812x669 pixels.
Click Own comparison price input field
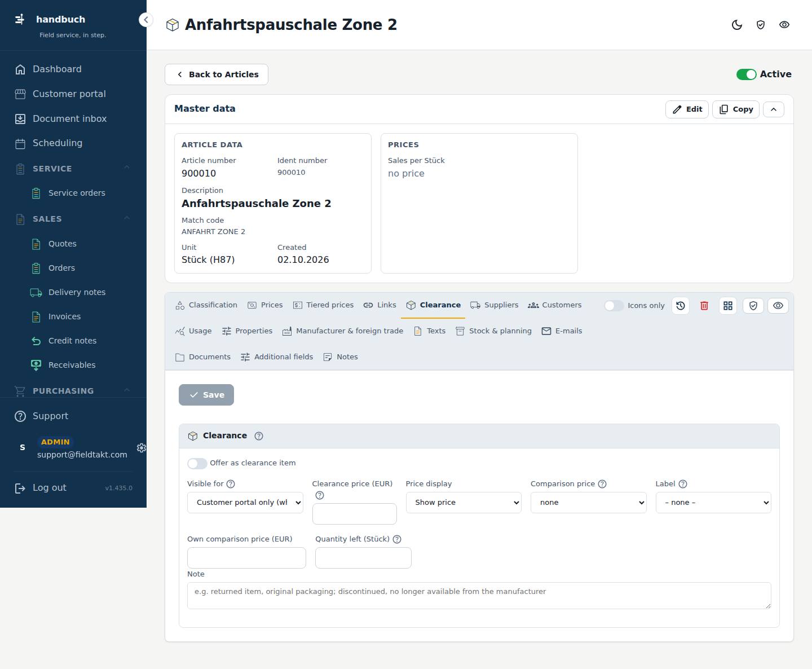[246, 558]
